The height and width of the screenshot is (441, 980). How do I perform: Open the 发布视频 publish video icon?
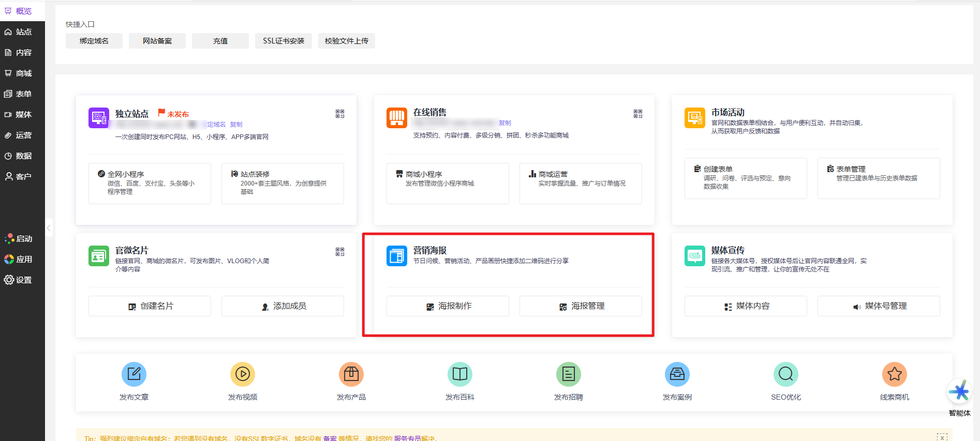click(243, 374)
